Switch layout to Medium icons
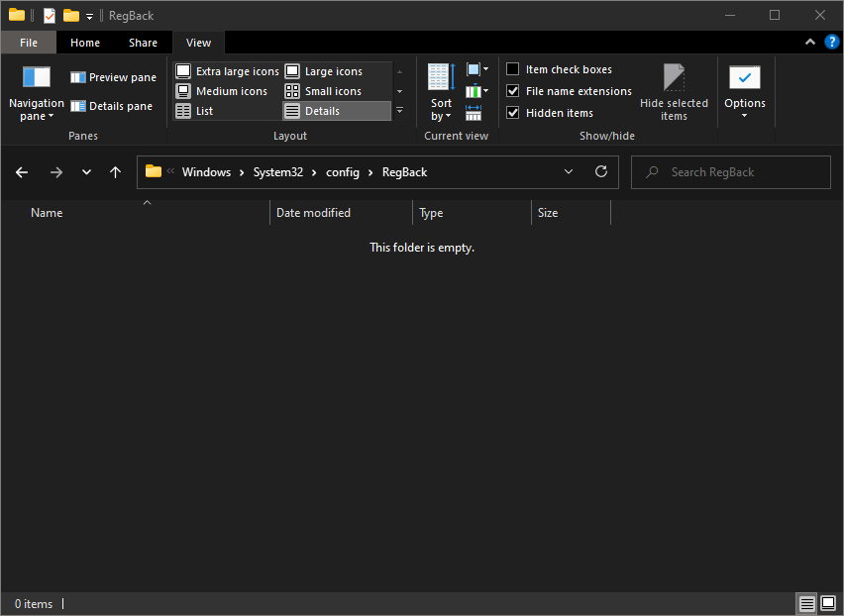 coord(222,91)
